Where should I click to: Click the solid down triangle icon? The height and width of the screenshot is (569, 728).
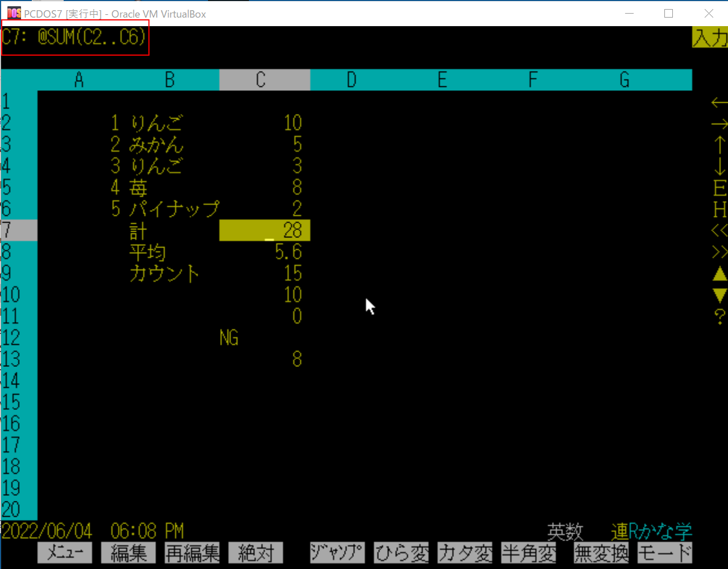pos(719,295)
